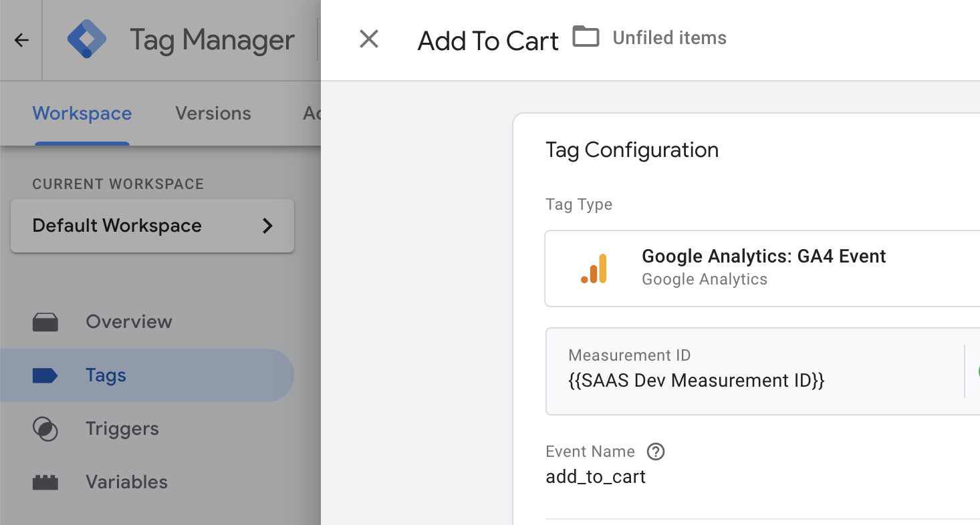Open the Default Workspace selector

(152, 226)
